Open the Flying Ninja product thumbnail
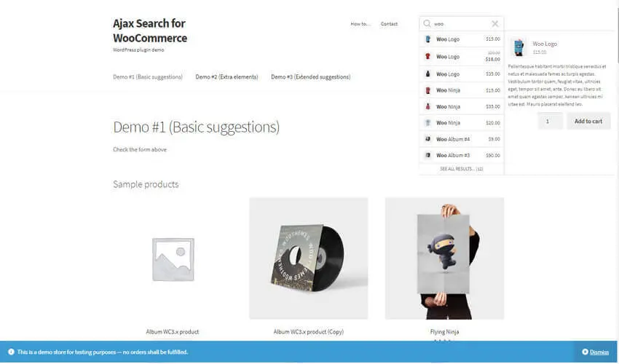The height and width of the screenshot is (364, 619). tap(444, 258)
